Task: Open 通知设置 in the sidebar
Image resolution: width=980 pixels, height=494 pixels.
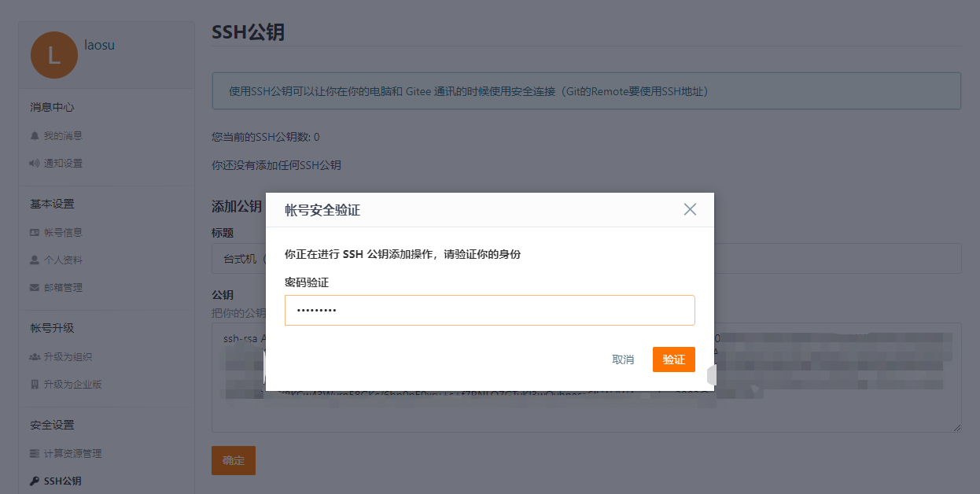Action: click(x=63, y=164)
